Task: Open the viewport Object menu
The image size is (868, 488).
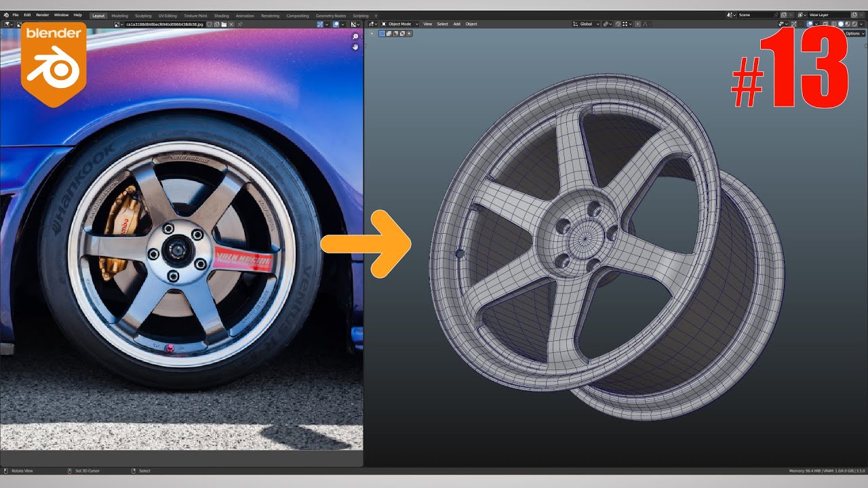Action: click(x=471, y=24)
